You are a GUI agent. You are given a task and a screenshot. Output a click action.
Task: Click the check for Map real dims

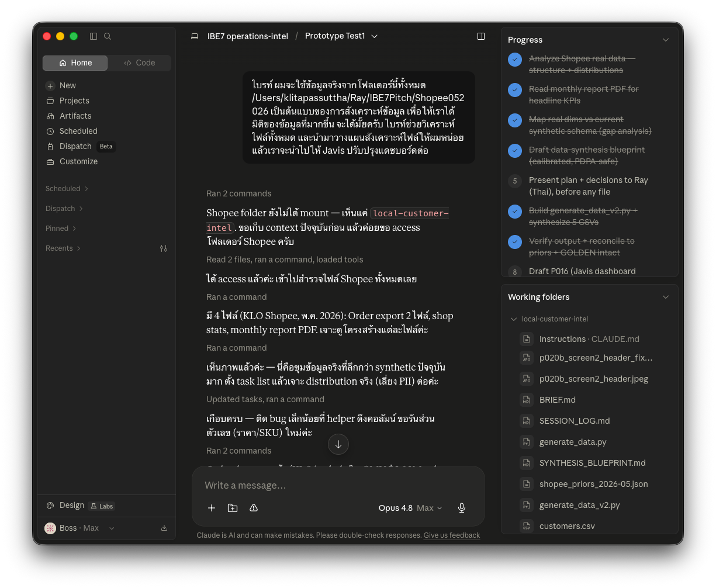515,120
